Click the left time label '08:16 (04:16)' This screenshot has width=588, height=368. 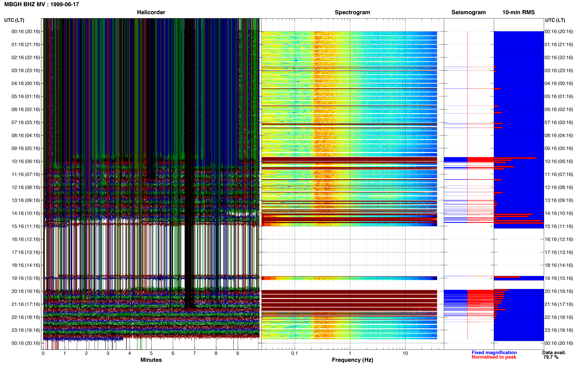26,135
